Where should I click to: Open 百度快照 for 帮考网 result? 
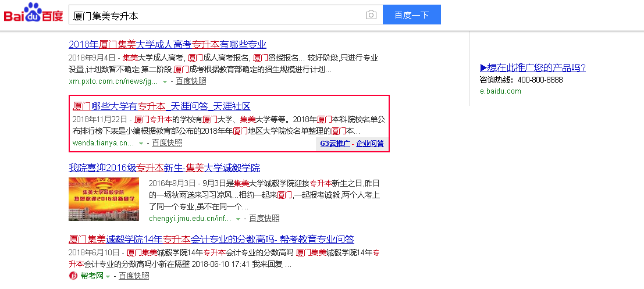tap(134, 276)
